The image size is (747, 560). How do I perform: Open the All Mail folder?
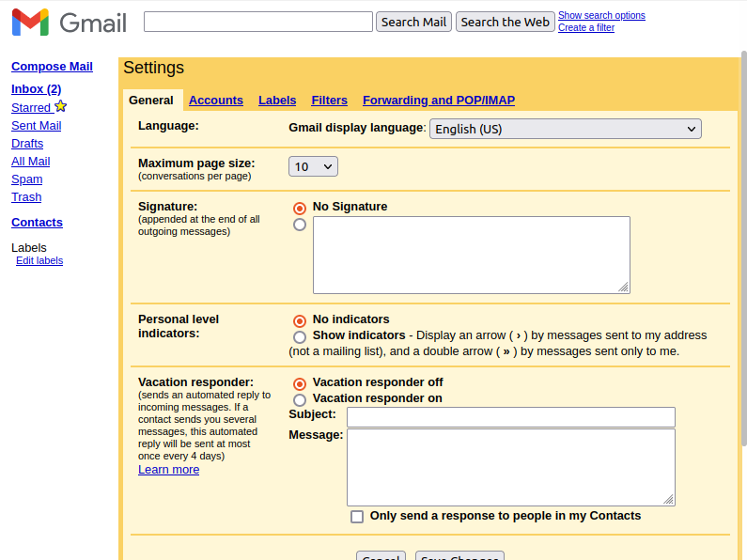[30, 162]
